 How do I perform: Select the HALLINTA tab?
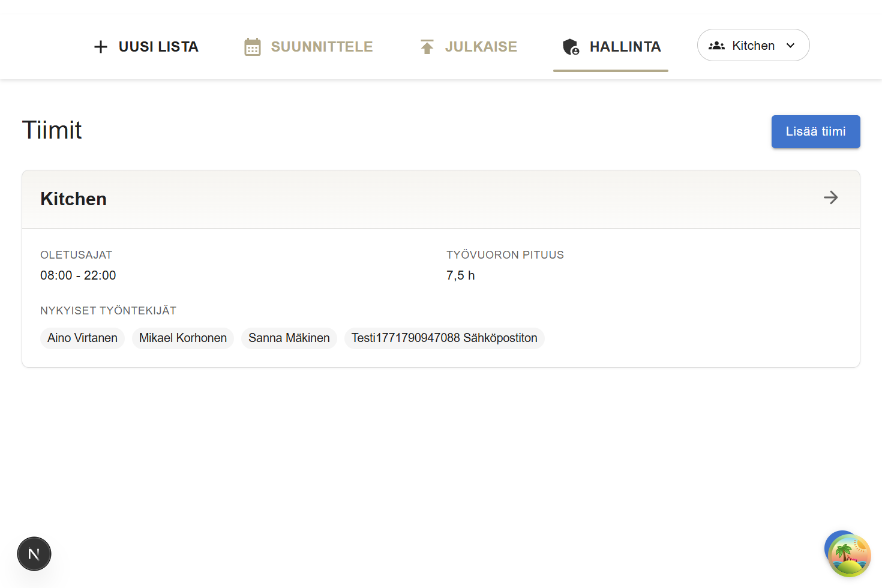pyautogui.click(x=625, y=47)
